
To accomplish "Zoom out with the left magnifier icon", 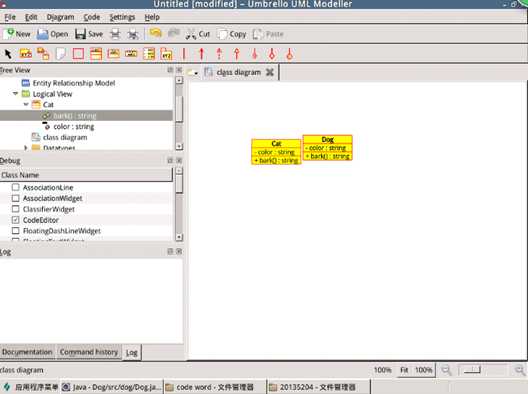I will pos(446,370).
